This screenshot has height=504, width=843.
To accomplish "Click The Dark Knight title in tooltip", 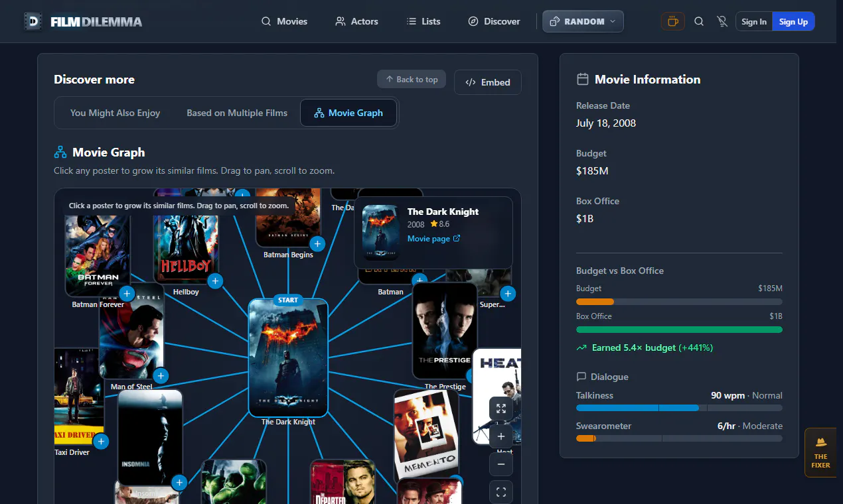I will 443,212.
